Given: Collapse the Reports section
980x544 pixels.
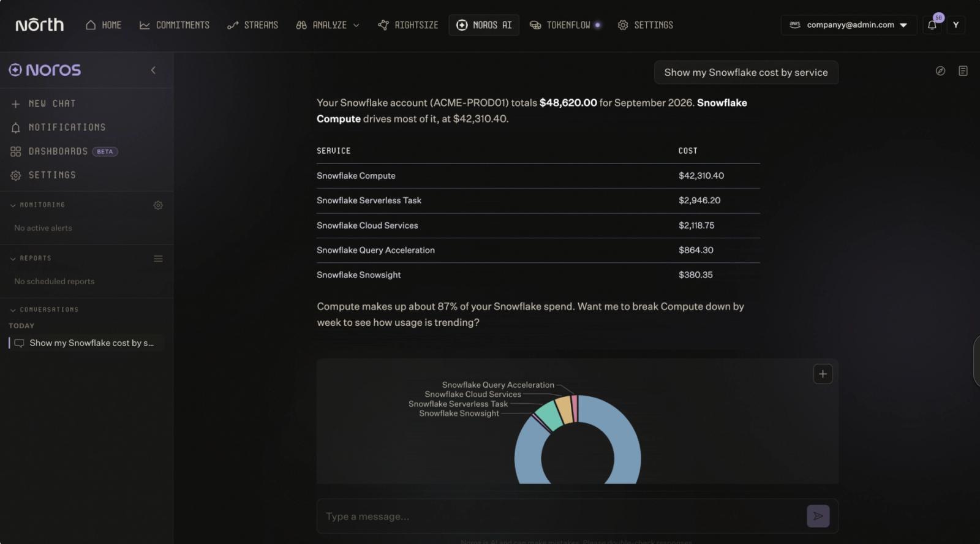Looking at the screenshot, I should coord(31,259).
